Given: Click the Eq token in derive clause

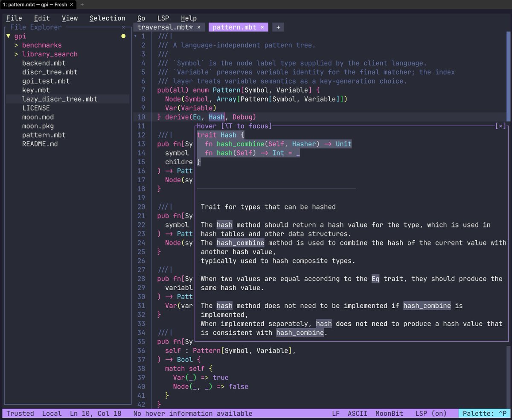Looking at the screenshot, I should (x=197, y=117).
